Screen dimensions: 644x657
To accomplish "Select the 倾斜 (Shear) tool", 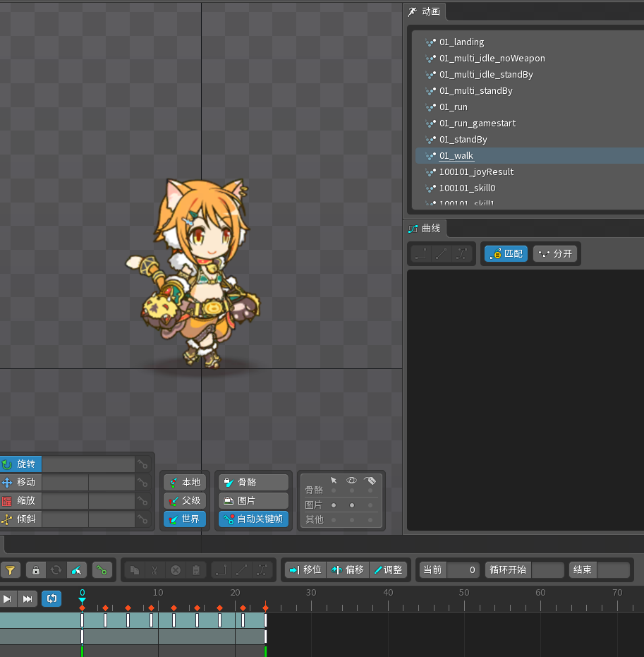I will [20, 519].
